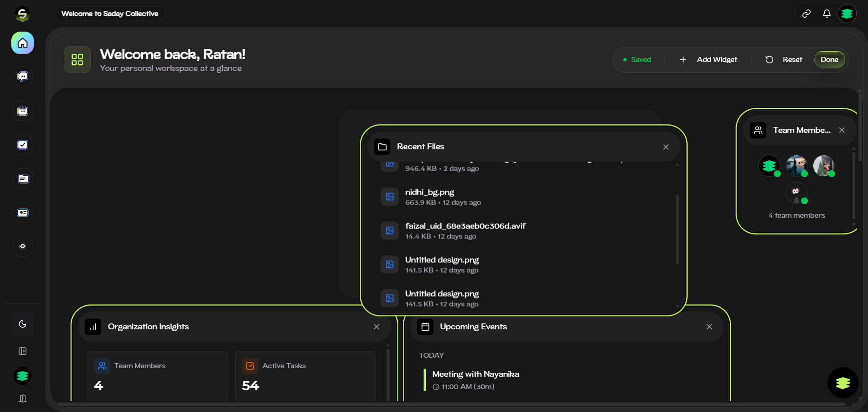
Task: Click the link icon in top bar
Action: [807, 14]
